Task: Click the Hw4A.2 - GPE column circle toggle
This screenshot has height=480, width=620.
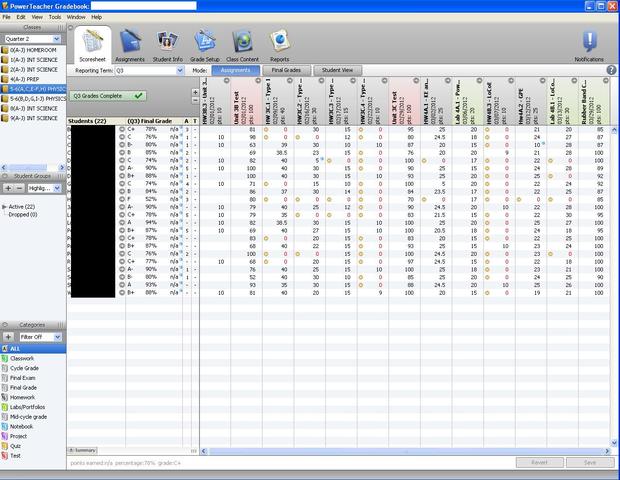Action: (542, 81)
